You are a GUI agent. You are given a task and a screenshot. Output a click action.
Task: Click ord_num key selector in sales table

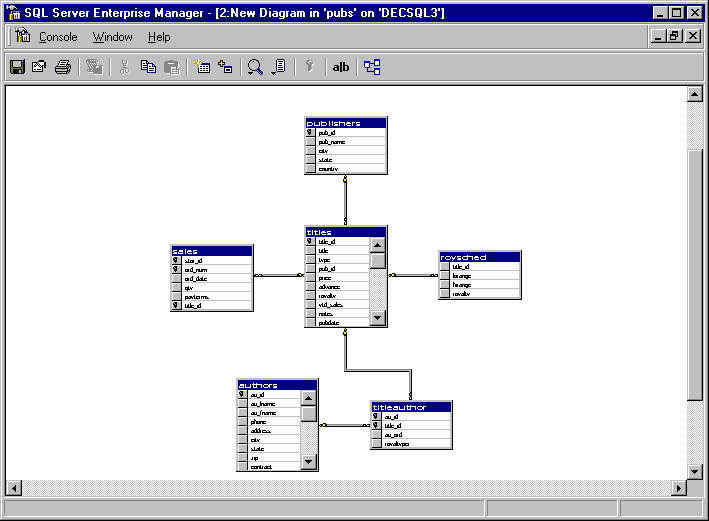pyautogui.click(x=176, y=270)
